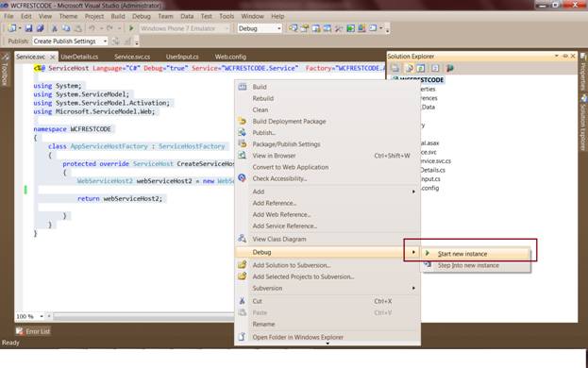Open the Debug configuration dropdown
This screenshot has width=588, height=368.
click(x=279, y=28)
